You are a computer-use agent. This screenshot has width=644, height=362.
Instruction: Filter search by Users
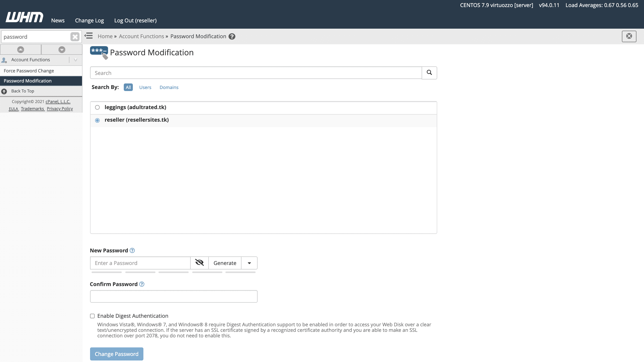point(145,87)
